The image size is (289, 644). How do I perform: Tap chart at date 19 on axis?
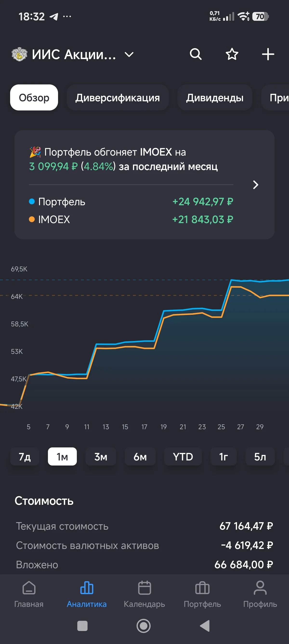click(x=164, y=427)
